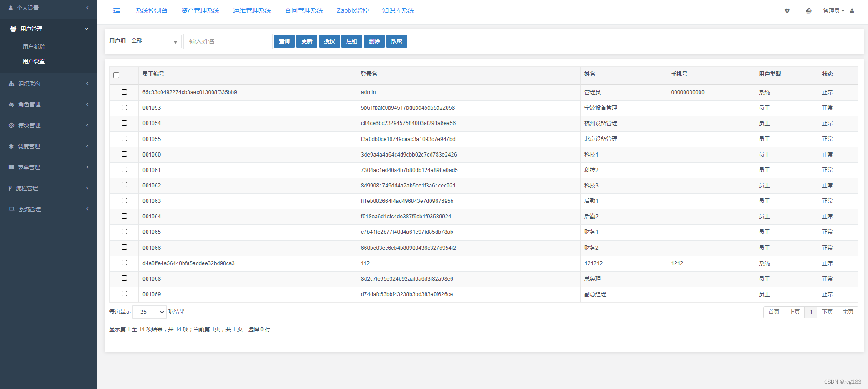
Task: Select 用户设置 in the sidebar
Action: point(34,61)
